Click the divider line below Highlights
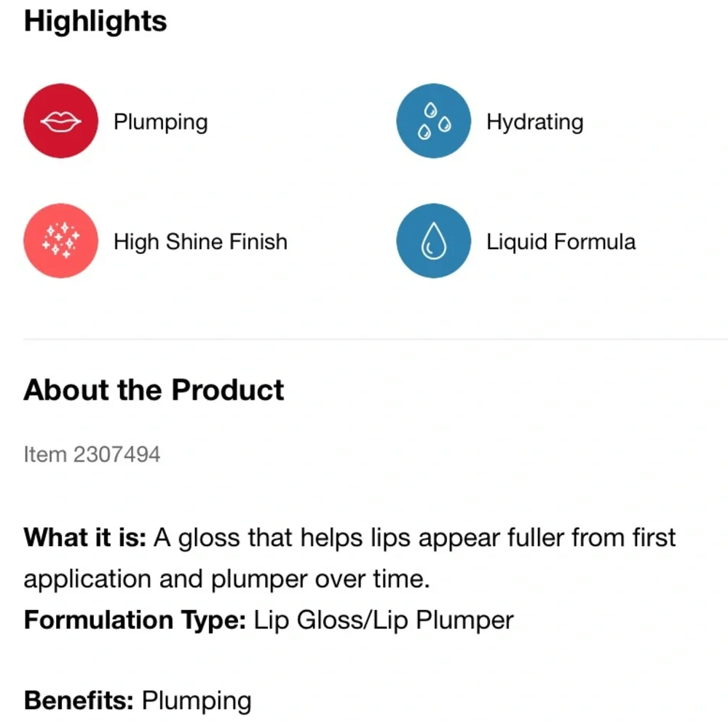This screenshot has height=728, width=728. tap(376, 339)
